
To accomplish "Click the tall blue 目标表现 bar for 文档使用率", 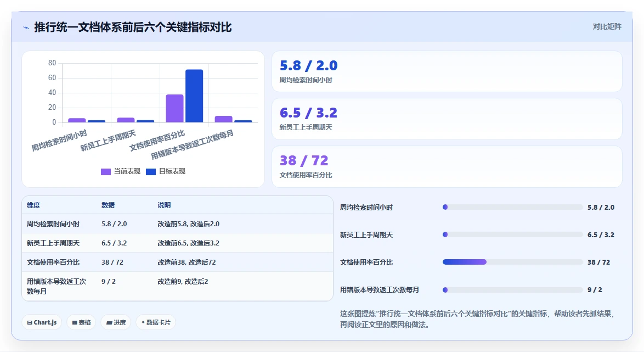I will pos(194,96).
